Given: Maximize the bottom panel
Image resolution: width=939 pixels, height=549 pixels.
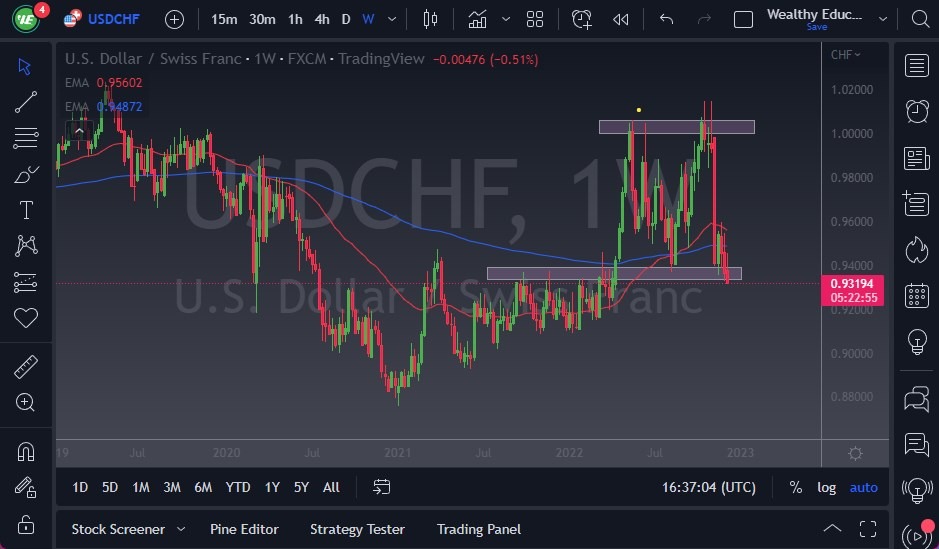Looking at the screenshot, I should tap(868, 529).
